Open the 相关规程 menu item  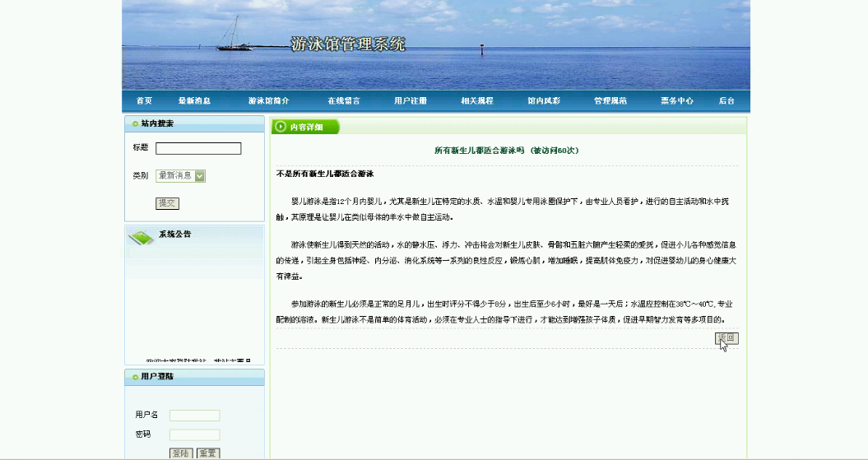point(477,100)
